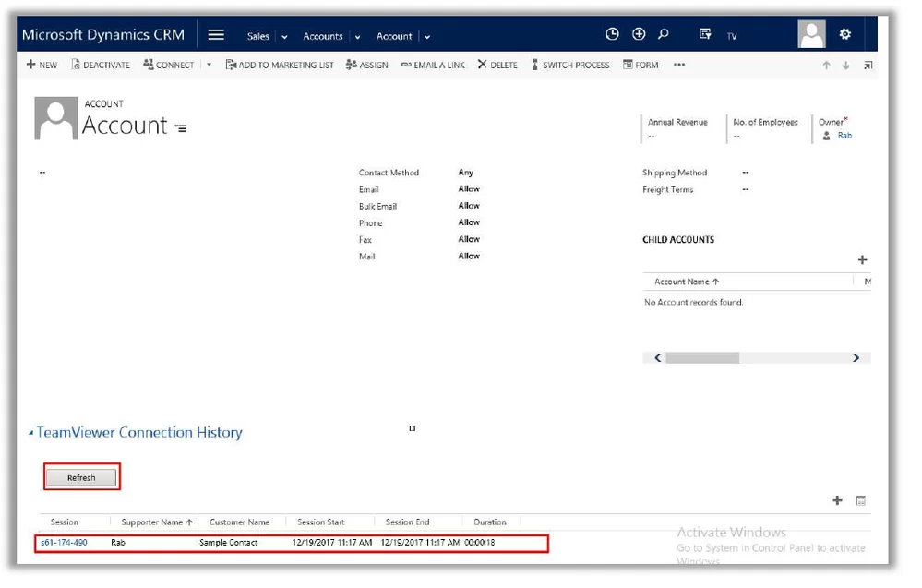Expand the CONNECT dropdown arrow
The image size is (922, 588).
pos(208,65)
